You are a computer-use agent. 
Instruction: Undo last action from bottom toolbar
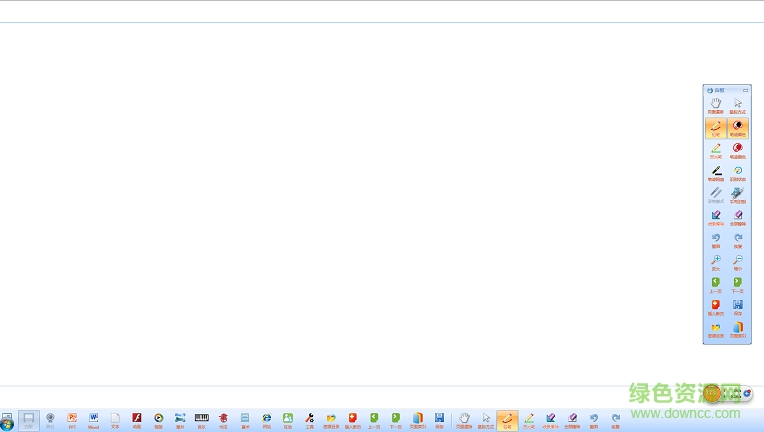pyautogui.click(x=594, y=420)
